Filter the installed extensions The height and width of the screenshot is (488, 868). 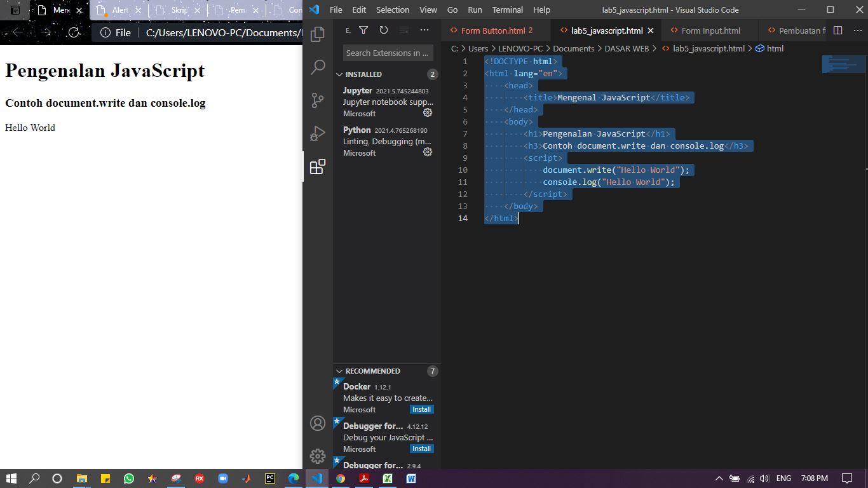pyautogui.click(x=363, y=30)
